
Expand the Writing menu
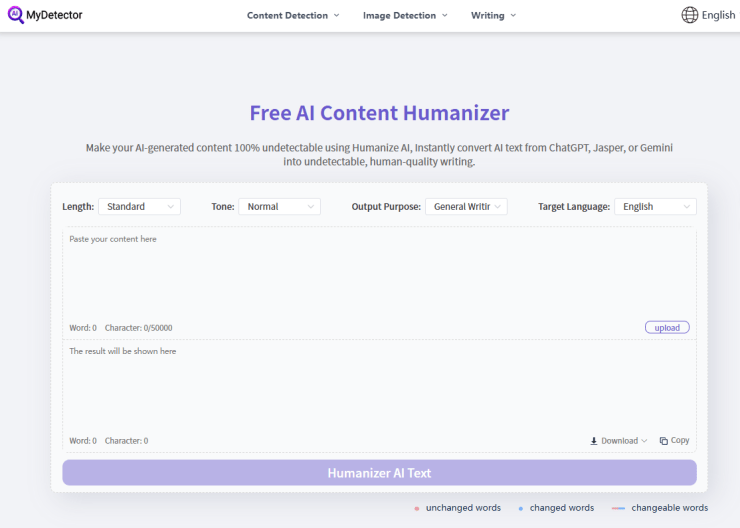493,16
